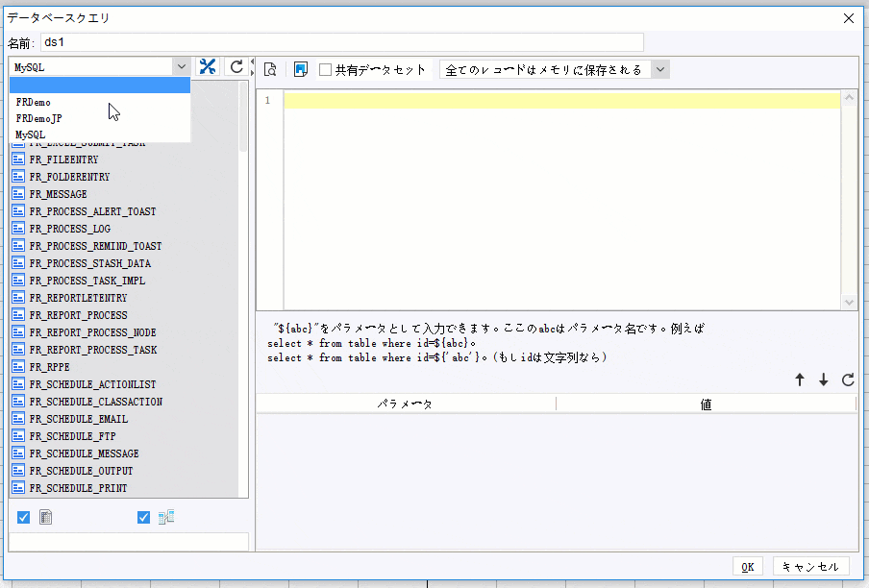
Task: Click the FR_SCHEDULE_PRINT table icon
Action: point(18,488)
